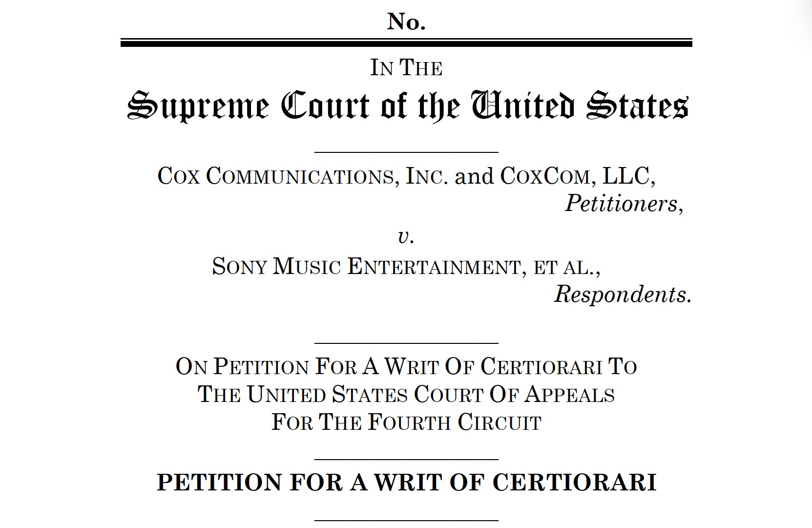Click the "In The" text line
The height and width of the screenshot is (528, 812).
point(406,68)
